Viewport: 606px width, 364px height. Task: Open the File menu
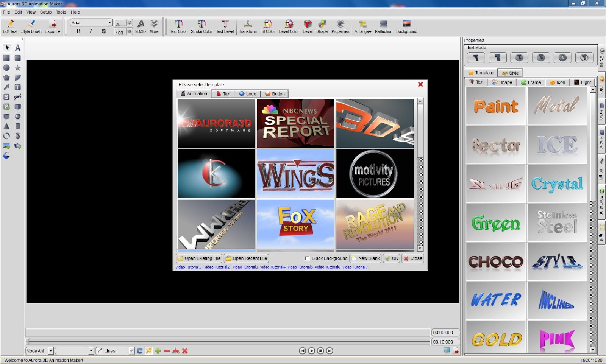[6, 12]
